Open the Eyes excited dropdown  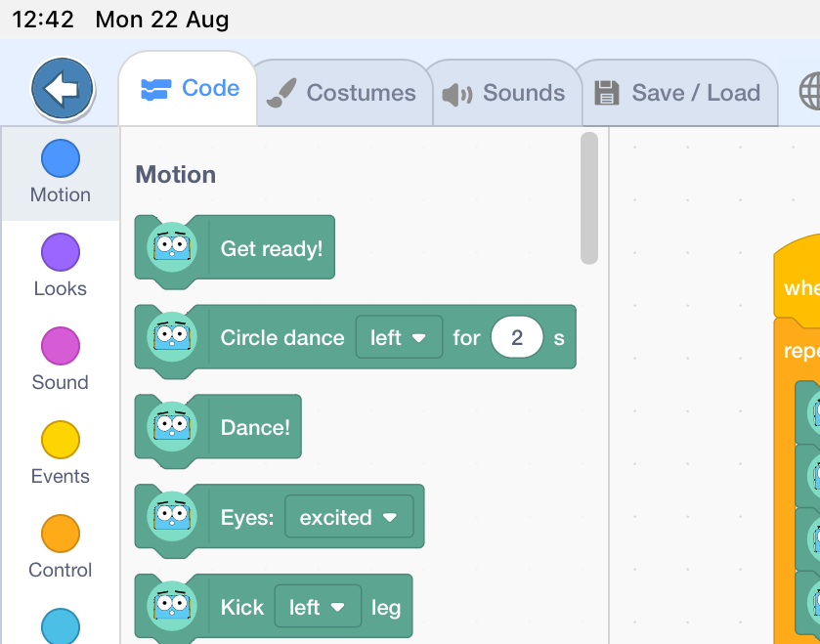[349, 517]
